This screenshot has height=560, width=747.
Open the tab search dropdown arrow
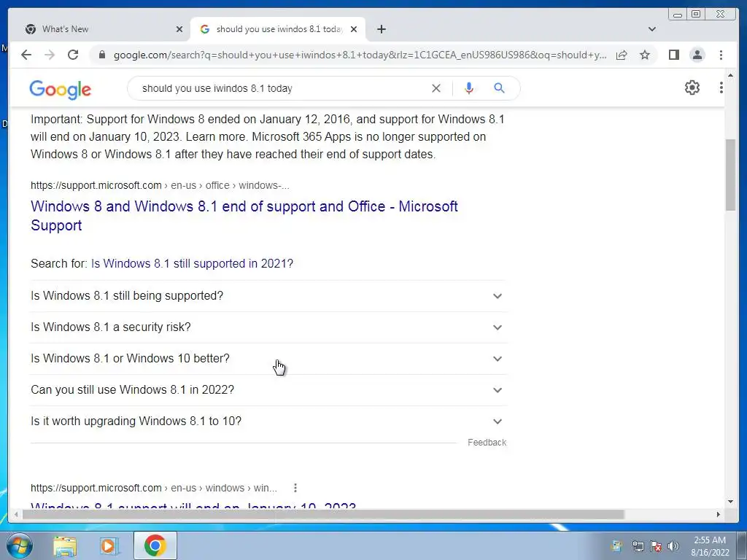click(651, 29)
